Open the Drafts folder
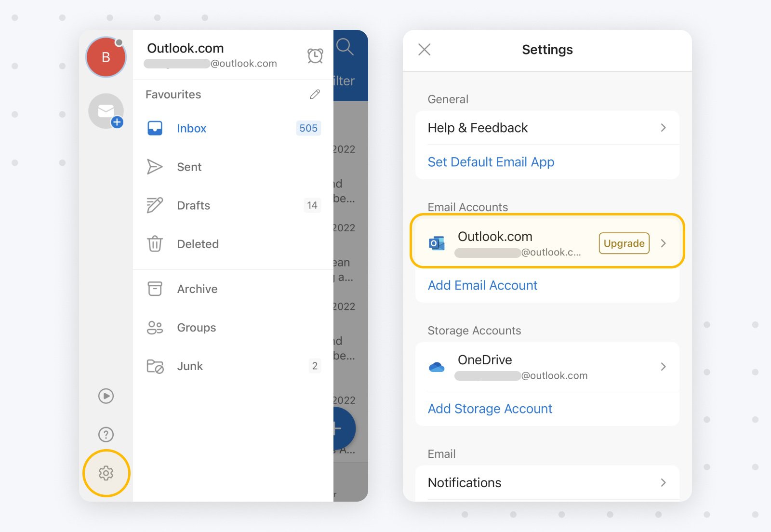The height and width of the screenshot is (532, 771). (x=155, y=205)
